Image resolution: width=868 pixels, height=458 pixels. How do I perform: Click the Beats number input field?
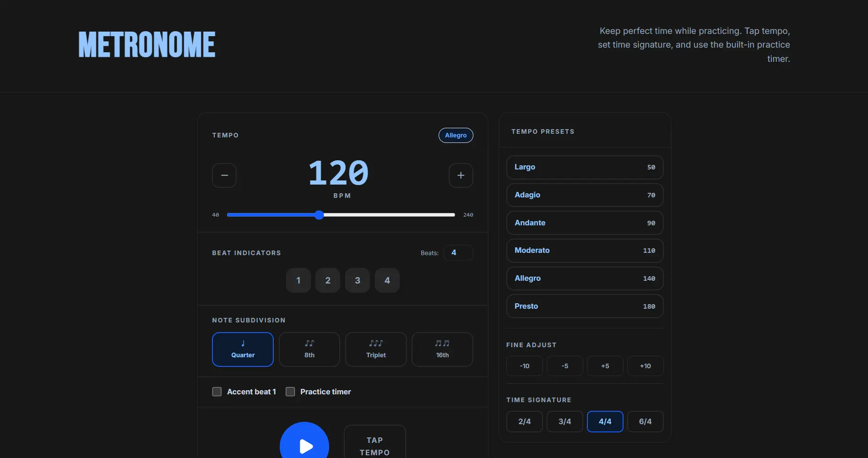458,253
